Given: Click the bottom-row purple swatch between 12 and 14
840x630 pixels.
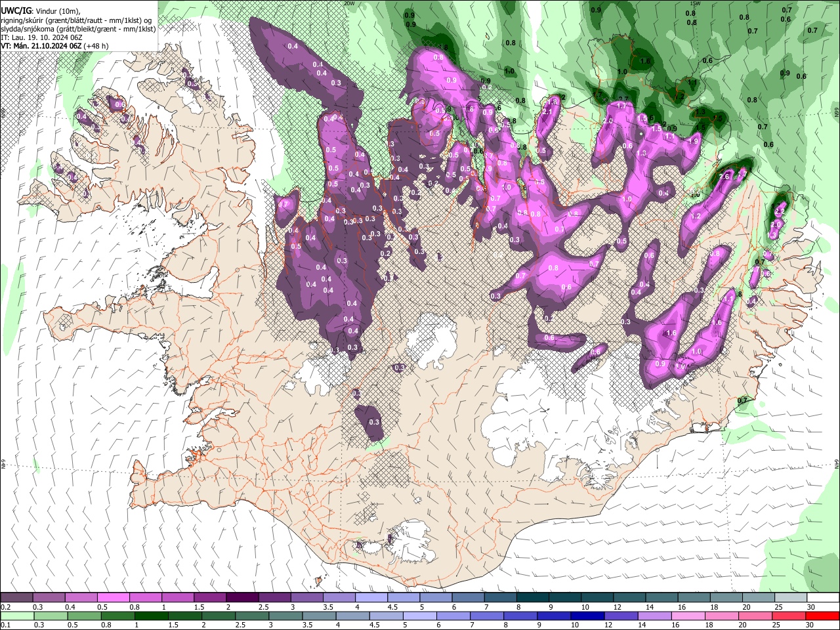Looking at the screenshot, I should pos(621,616).
